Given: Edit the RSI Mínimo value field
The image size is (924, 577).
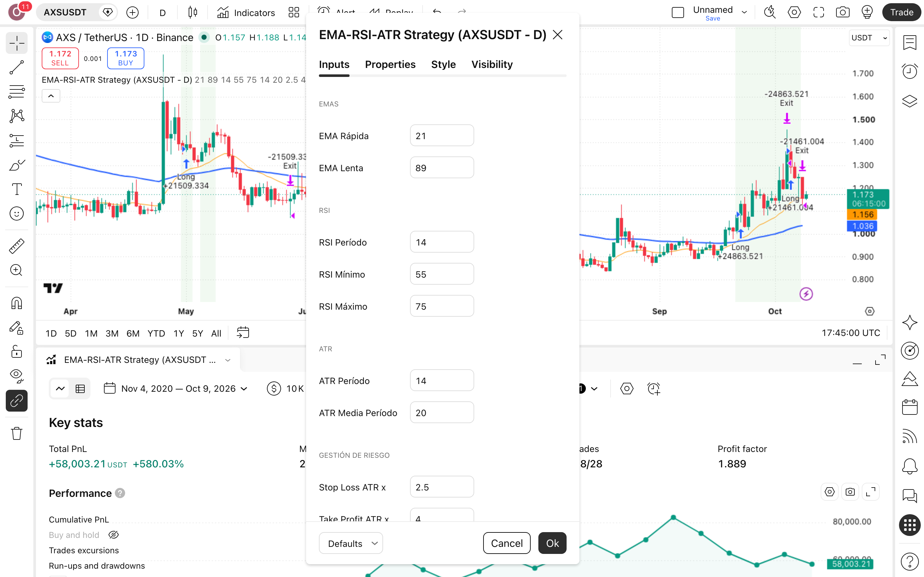Looking at the screenshot, I should pos(442,274).
